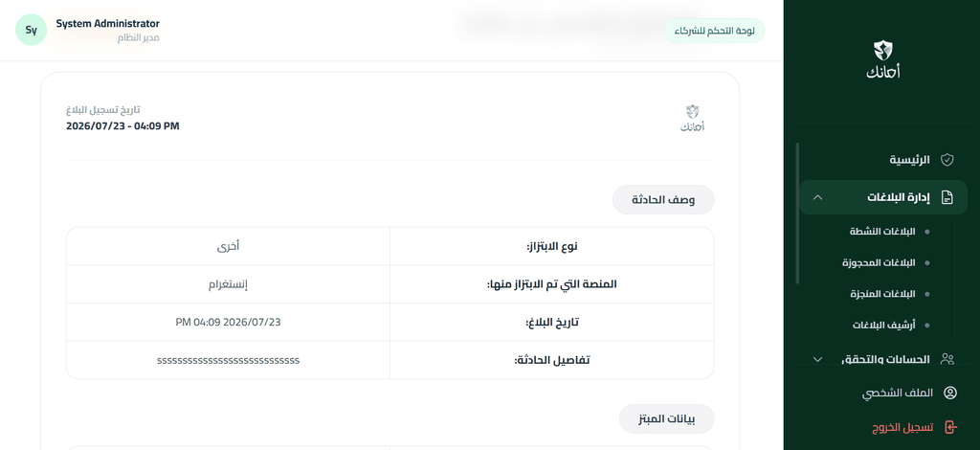Open البلاغات المحجوزة submenu item
The image size is (980, 450).
tap(879, 263)
